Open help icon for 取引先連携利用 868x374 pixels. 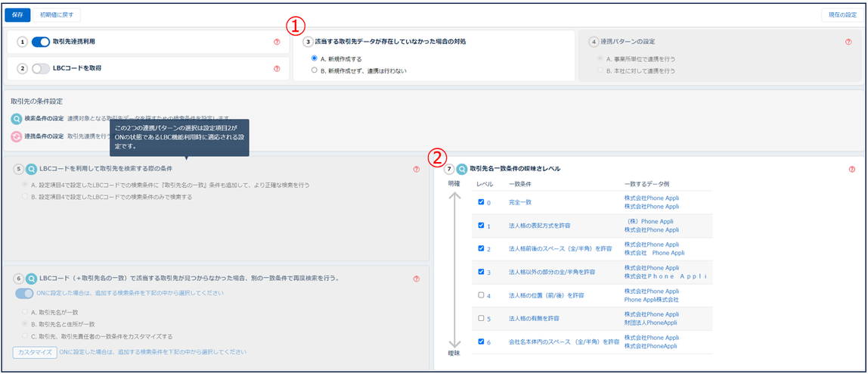click(x=277, y=42)
